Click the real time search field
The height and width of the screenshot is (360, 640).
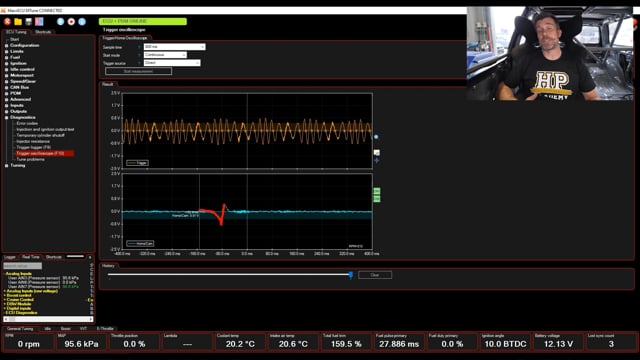click(x=23, y=266)
